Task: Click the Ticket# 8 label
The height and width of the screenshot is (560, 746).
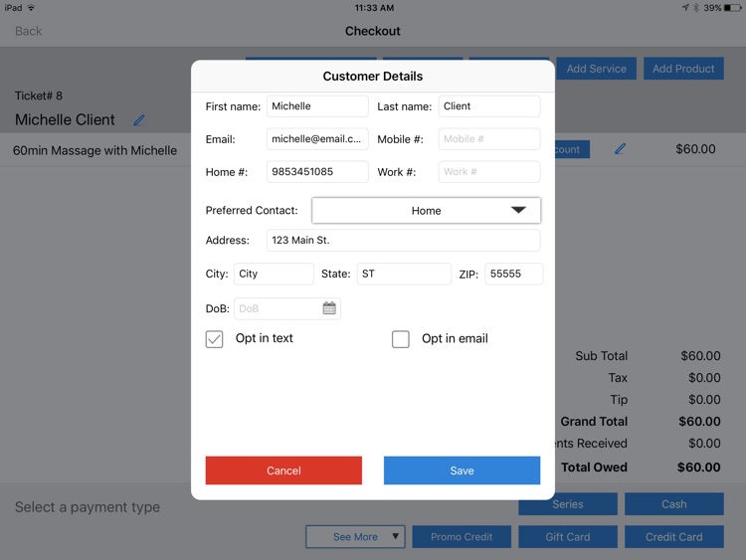Action: (39, 95)
